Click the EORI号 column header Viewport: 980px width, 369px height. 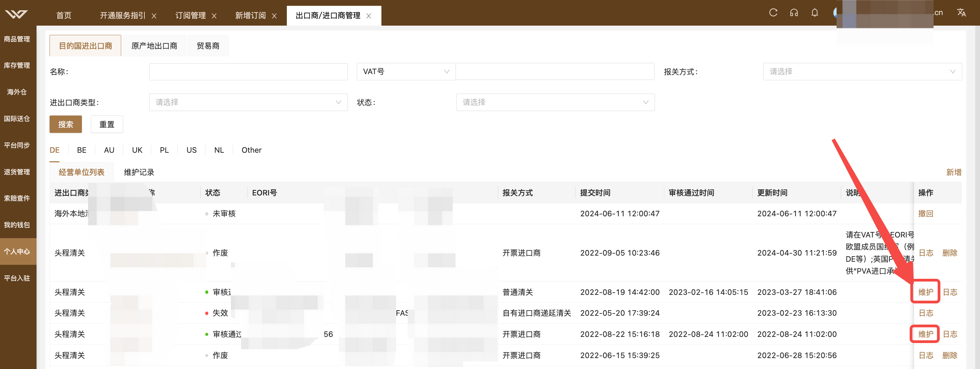[x=264, y=193]
